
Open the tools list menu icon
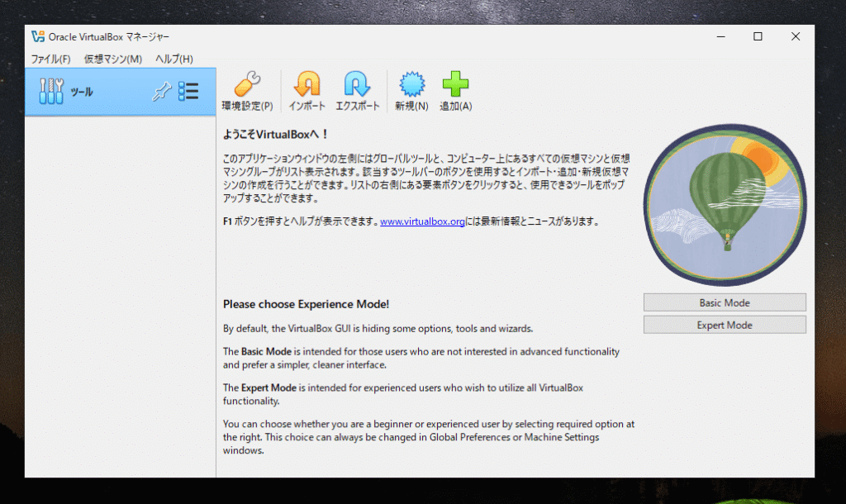[188, 91]
